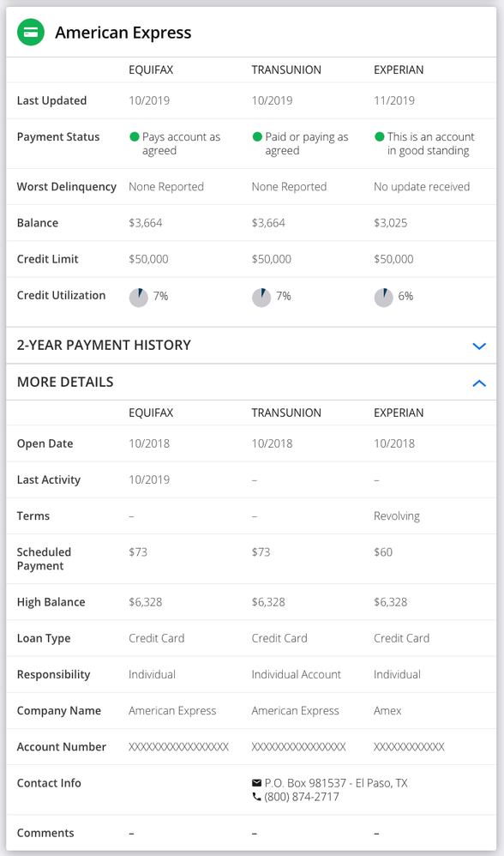The image size is (504, 856).
Task: Click the masked Equifax account number
Action: [x=178, y=747]
